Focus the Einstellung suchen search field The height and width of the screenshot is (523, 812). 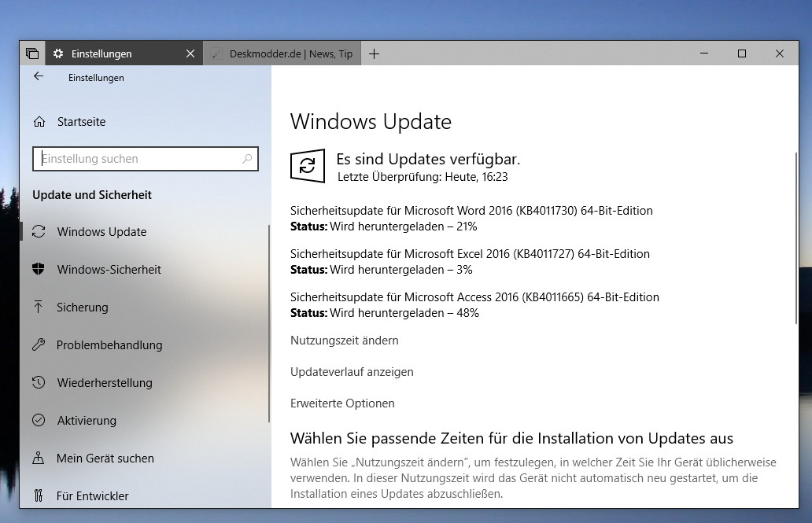[x=145, y=158]
